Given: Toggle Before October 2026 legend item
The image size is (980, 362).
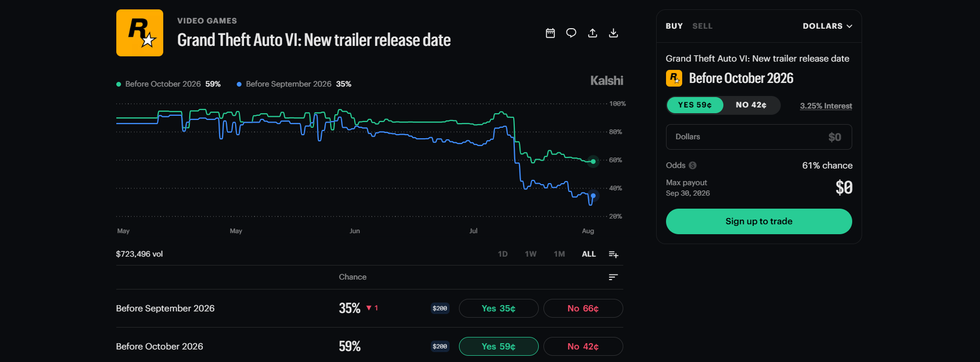Looking at the screenshot, I should pos(168,84).
